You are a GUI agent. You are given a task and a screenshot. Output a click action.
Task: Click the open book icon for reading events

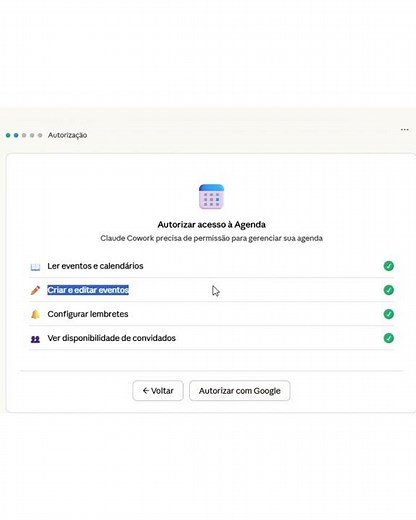coord(35,267)
